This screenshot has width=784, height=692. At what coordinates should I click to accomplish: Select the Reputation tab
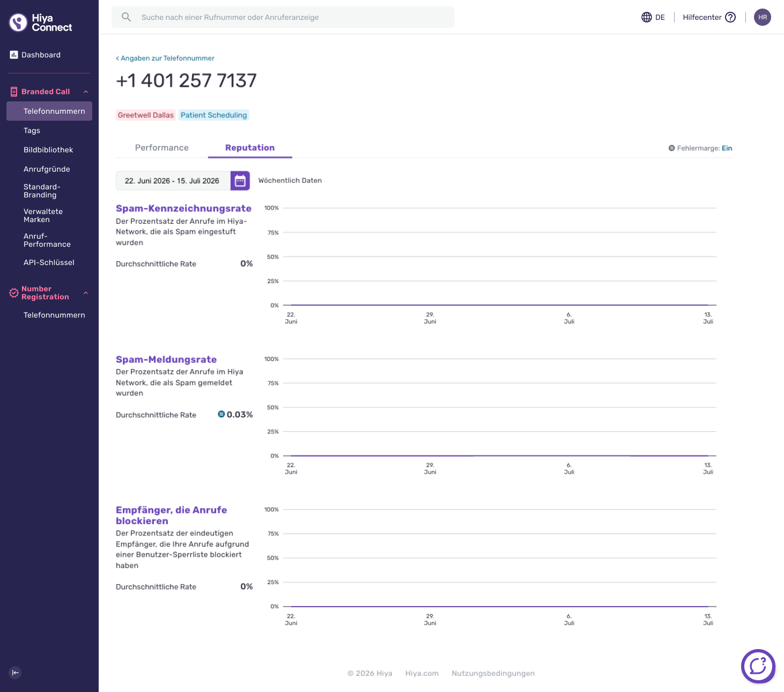pyautogui.click(x=250, y=148)
